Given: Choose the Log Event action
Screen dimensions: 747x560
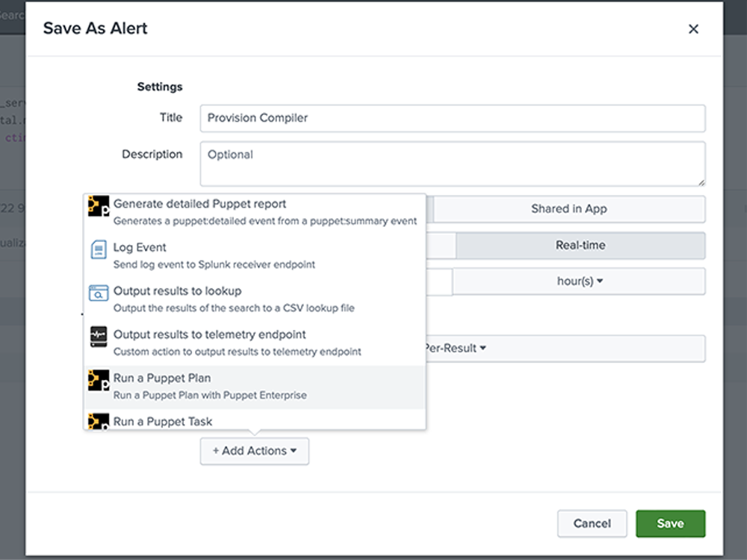Looking at the screenshot, I should [255, 255].
